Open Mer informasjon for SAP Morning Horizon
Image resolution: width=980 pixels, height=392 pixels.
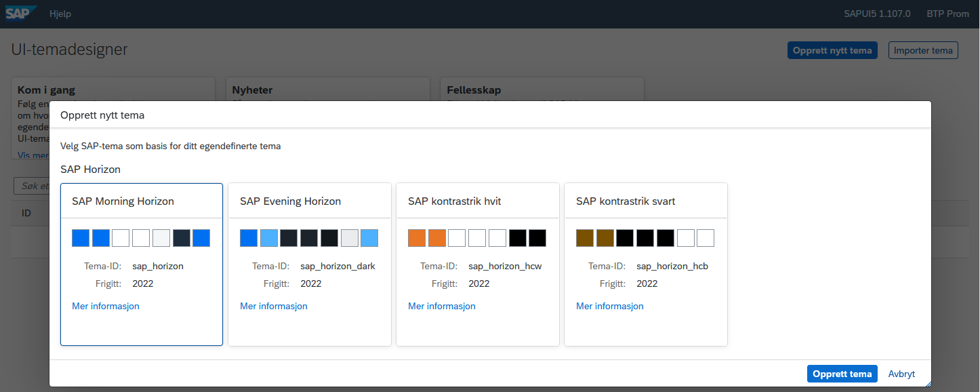click(105, 306)
